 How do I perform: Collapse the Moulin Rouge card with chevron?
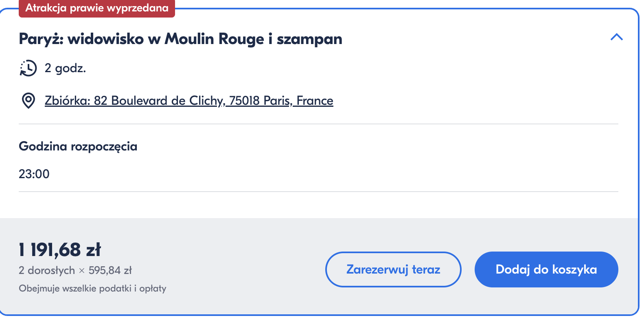tap(617, 37)
